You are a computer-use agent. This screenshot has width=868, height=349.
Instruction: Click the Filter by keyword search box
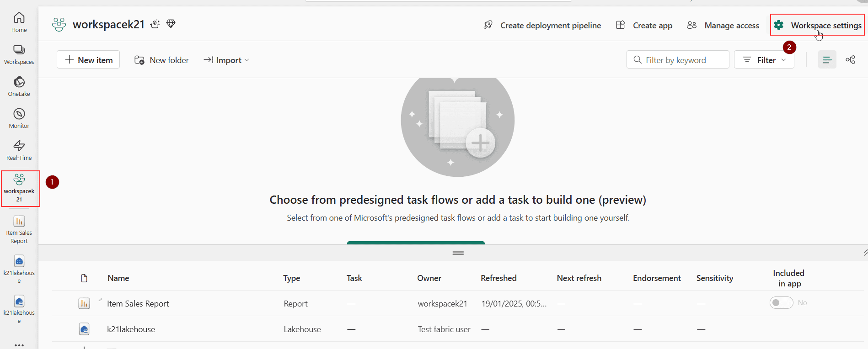click(x=677, y=60)
